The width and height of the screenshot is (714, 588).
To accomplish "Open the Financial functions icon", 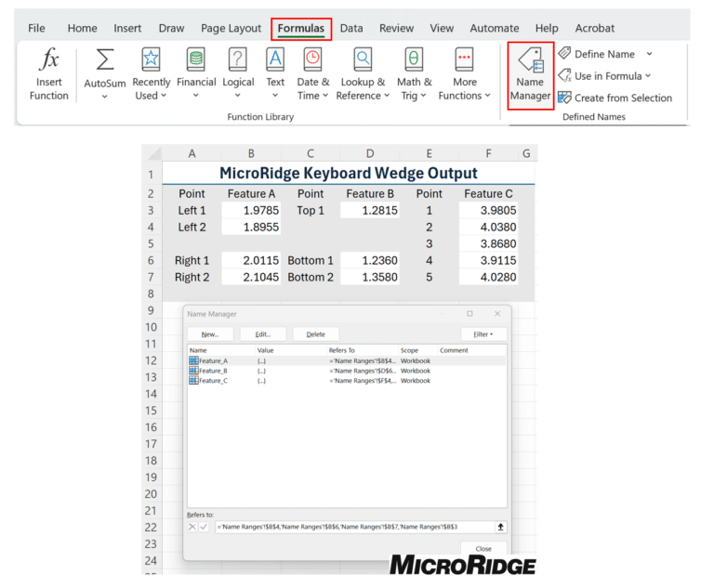I will pyautogui.click(x=196, y=59).
